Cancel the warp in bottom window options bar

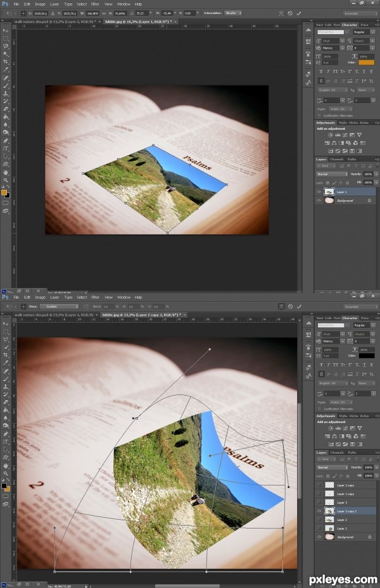click(290, 306)
